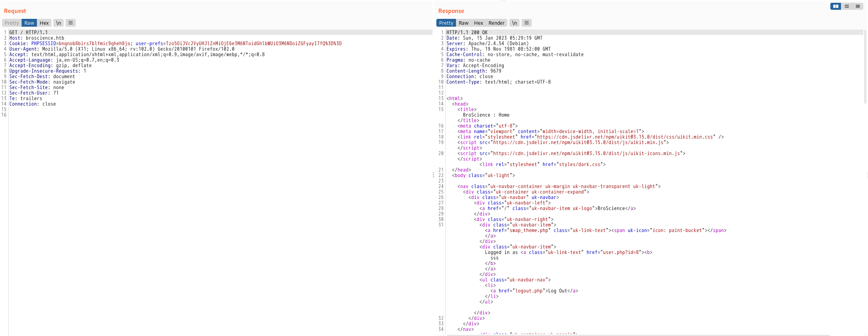Switch Response view to Hex tab
Viewport: 868px width, 336px height.
click(x=479, y=23)
